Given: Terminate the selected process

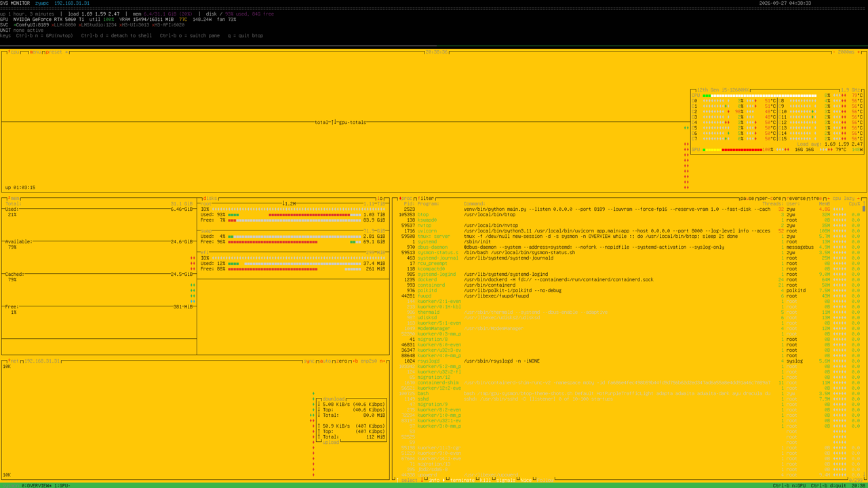Looking at the screenshot, I should point(462,480).
